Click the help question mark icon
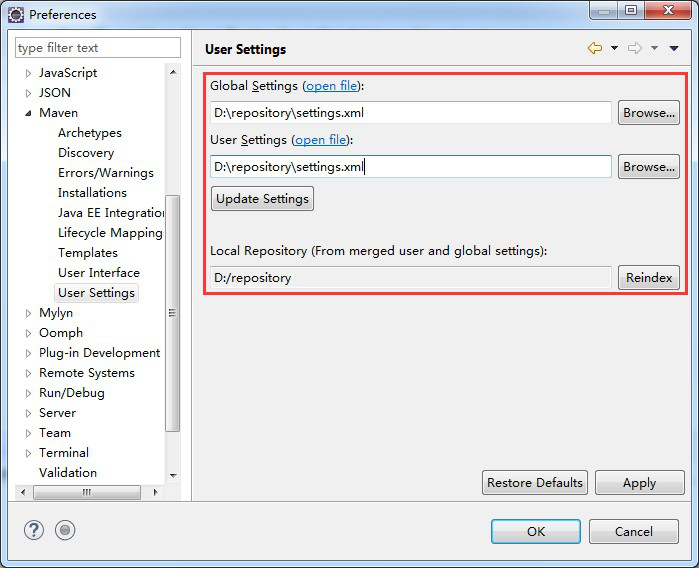699x568 pixels. click(x=32, y=531)
